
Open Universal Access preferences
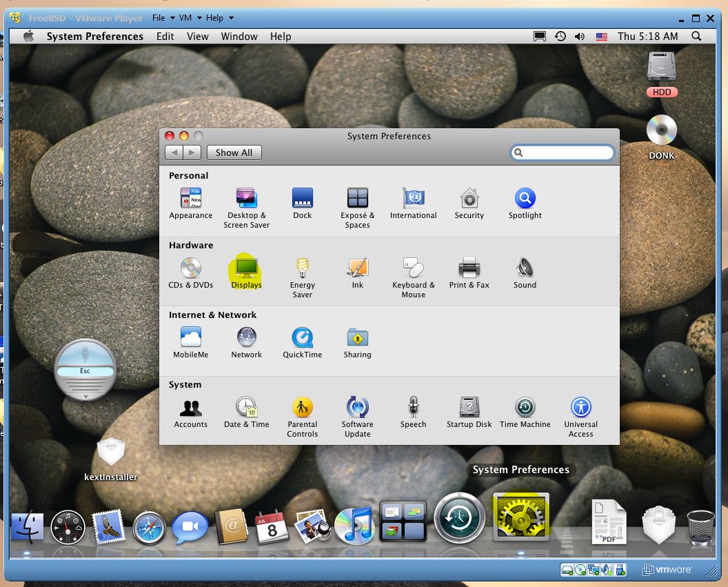[x=581, y=417]
